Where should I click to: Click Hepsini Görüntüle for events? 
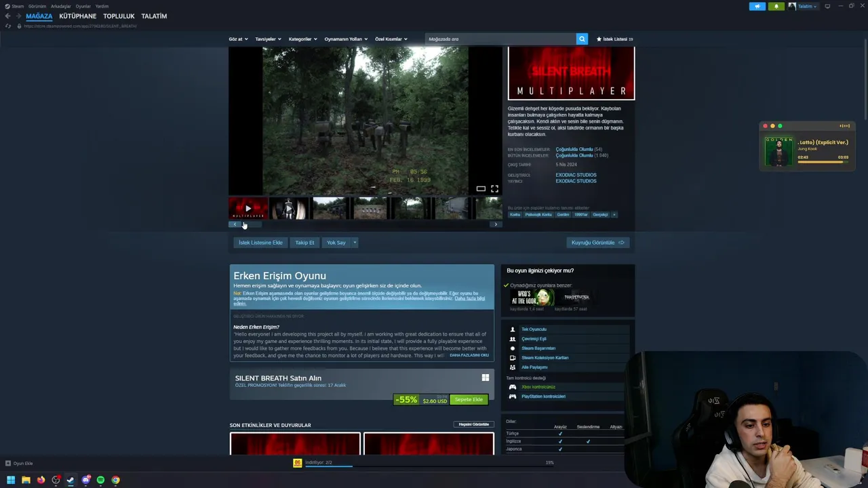point(474,424)
